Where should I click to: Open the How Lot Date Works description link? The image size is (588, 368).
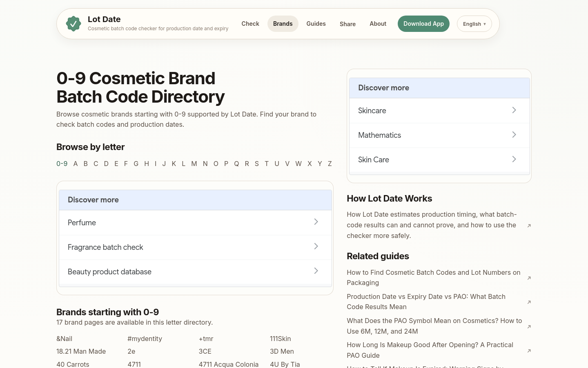point(432,225)
